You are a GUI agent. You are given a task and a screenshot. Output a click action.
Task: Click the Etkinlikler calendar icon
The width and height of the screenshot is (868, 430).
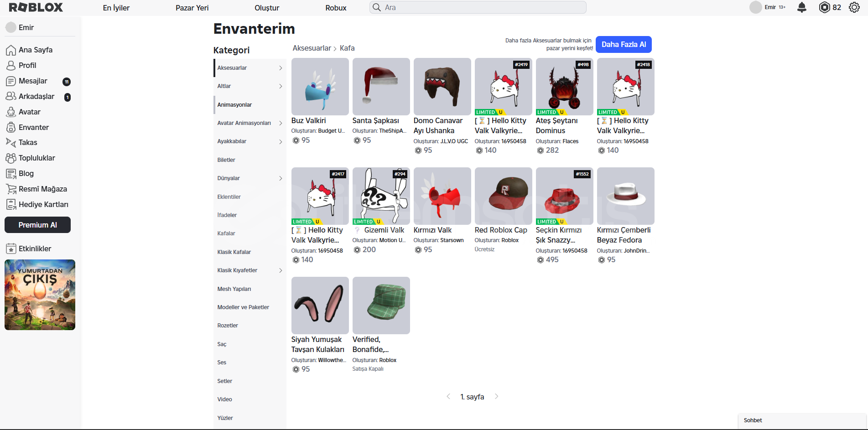point(11,249)
